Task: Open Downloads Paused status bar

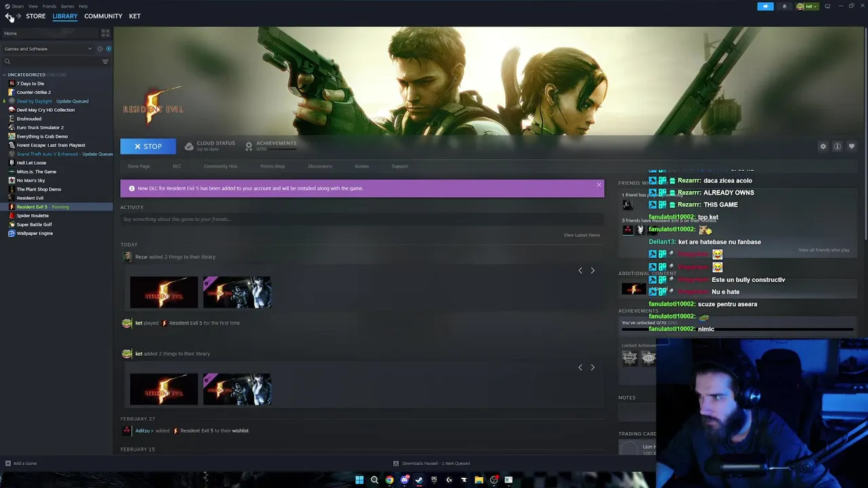Action: point(432,464)
